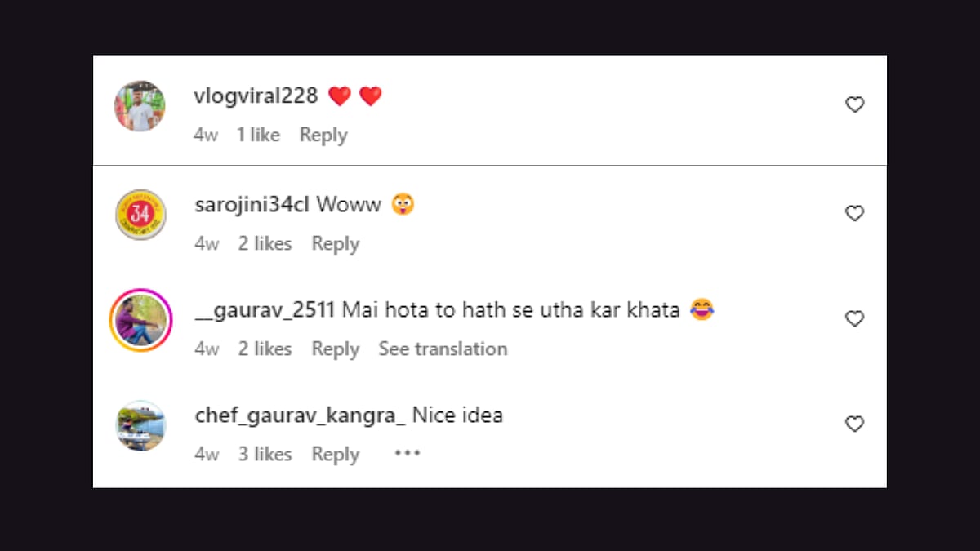Click See translation under __gaurav_2511's comment
The width and height of the screenshot is (980, 551).
point(443,349)
